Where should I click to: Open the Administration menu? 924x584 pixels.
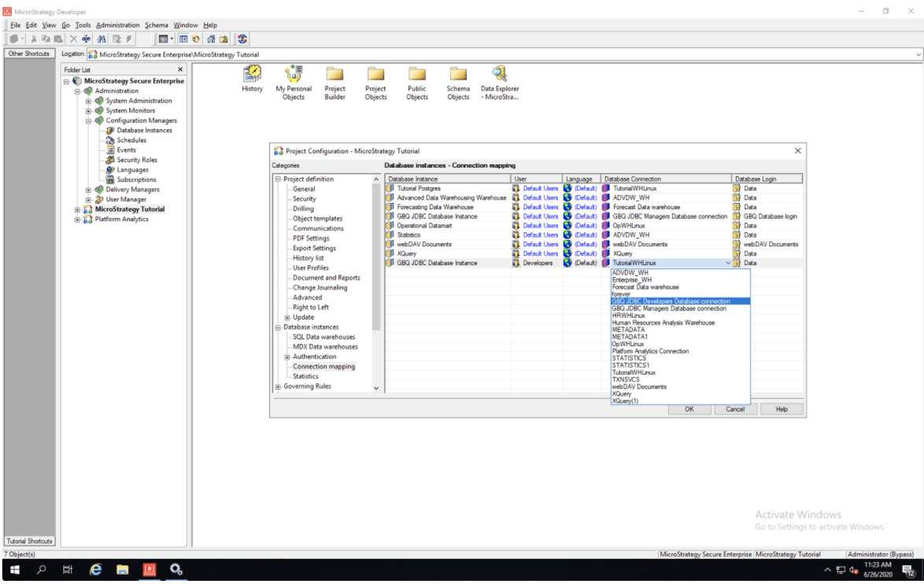117,25
